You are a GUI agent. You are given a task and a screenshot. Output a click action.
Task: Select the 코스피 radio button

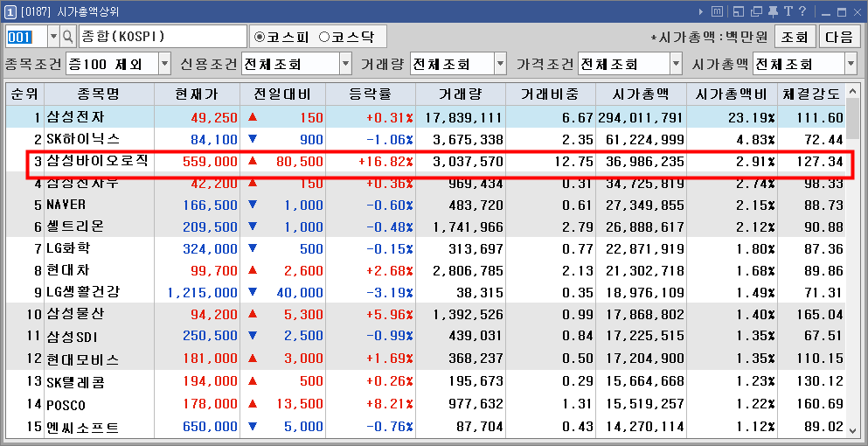(x=259, y=37)
